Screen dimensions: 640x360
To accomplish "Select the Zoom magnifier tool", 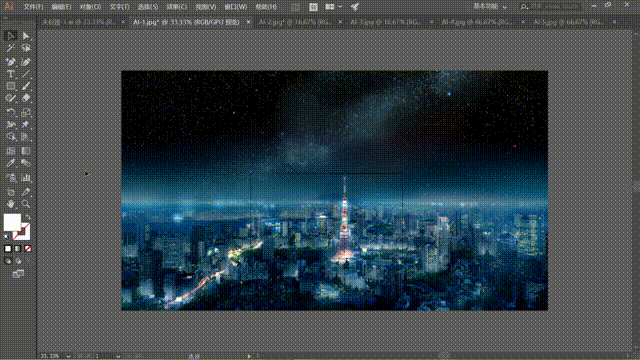I will point(26,204).
